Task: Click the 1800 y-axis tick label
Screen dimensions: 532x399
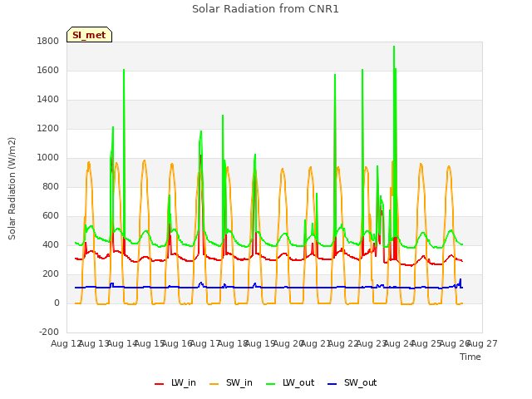Action: point(48,42)
